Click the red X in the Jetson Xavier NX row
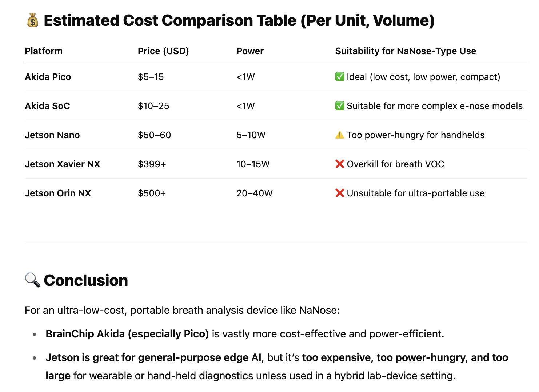The image size is (539, 392). pyautogui.click(x=340, y=164)
